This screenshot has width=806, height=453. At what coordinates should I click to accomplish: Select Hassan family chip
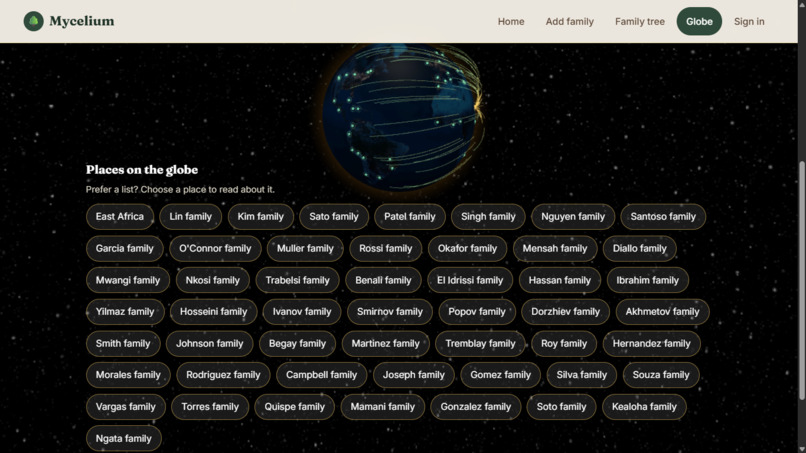(x=559, y=280)
